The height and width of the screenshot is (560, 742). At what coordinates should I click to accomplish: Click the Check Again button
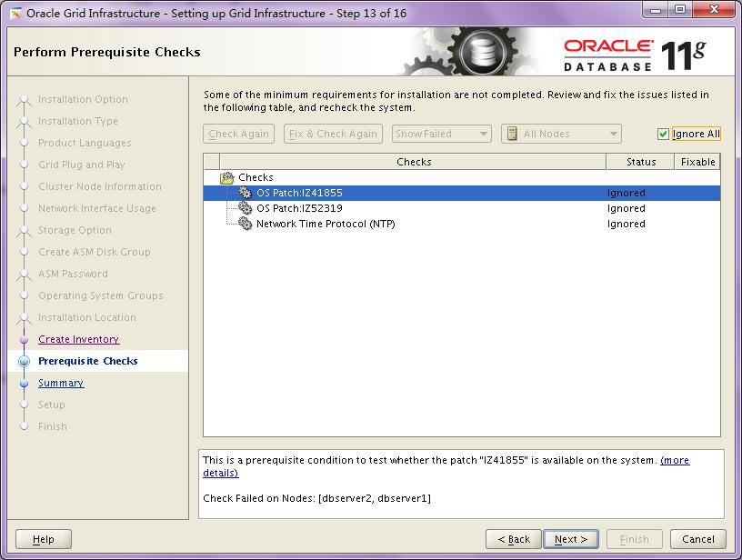238,134
